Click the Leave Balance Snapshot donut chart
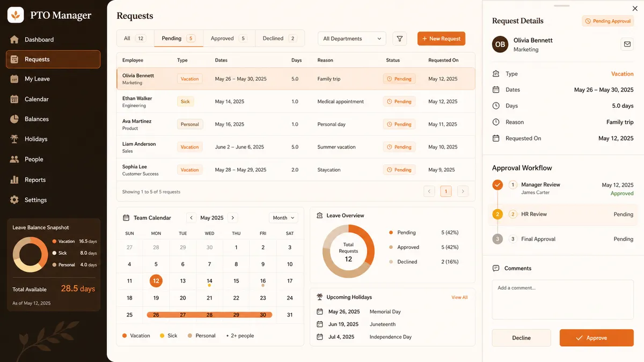Image resolution: width=644 pixels, height=362 pixels. coord(31,254)
